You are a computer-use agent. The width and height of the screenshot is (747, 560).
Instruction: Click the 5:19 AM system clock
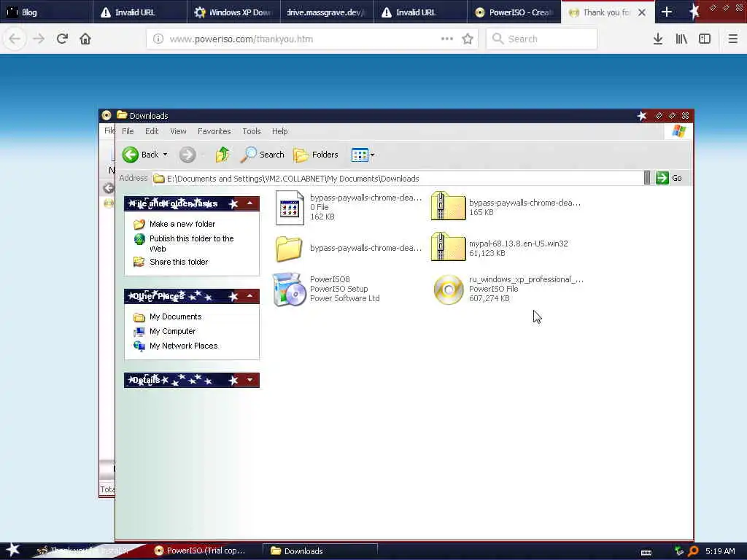point(720,551)
